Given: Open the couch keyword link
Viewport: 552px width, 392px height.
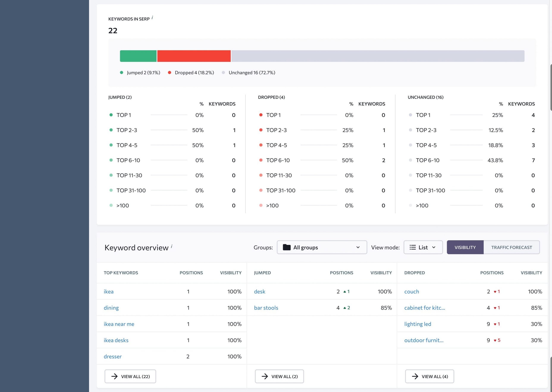Looking at the screenshot, I should point(412,292).
